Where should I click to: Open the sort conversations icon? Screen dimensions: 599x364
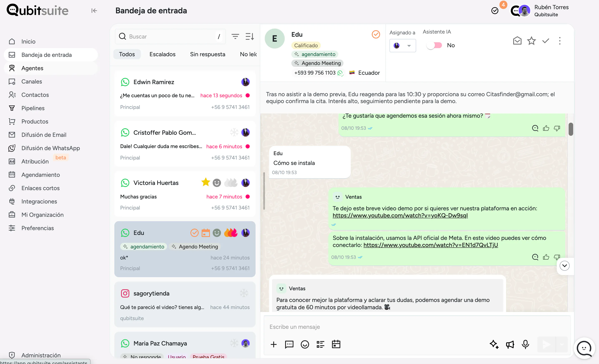tap(250, 36)
